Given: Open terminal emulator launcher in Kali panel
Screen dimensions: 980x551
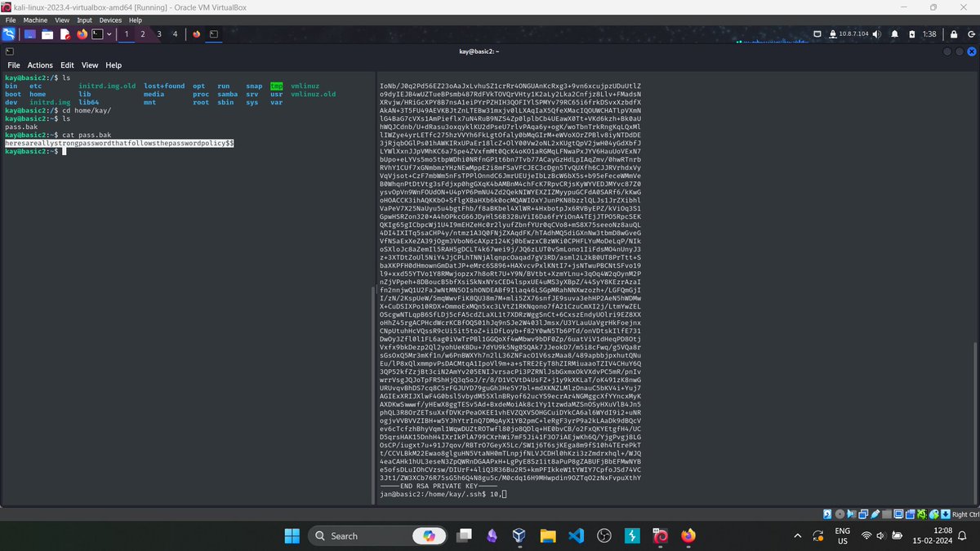Looking at the screenshot, I should coord(97,34).
